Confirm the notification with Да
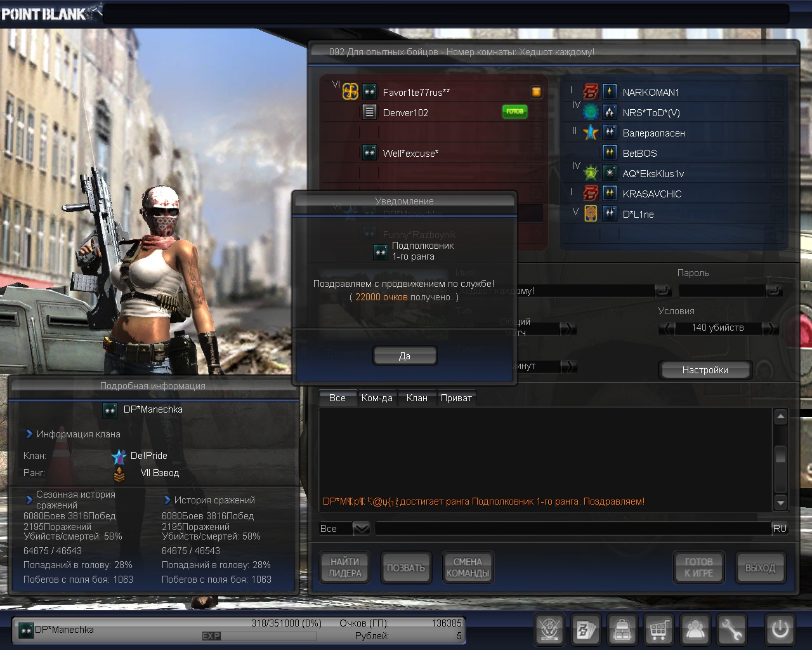The width and height of the screenshot is (812, 650). (x=405, y=356)
